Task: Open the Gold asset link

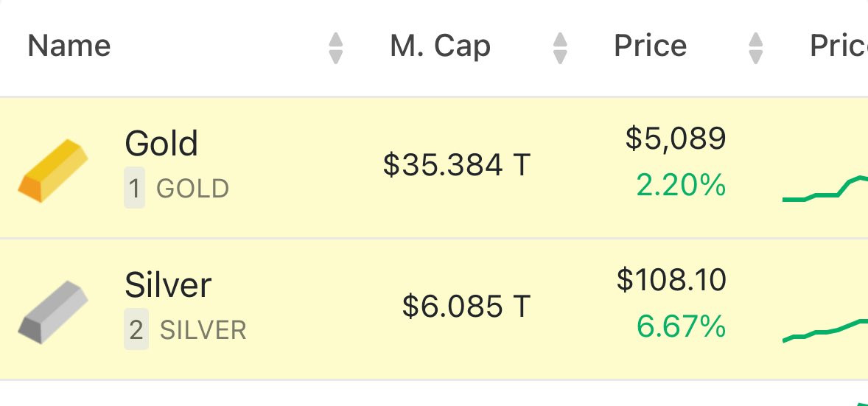Action: [x=161, y=143]
